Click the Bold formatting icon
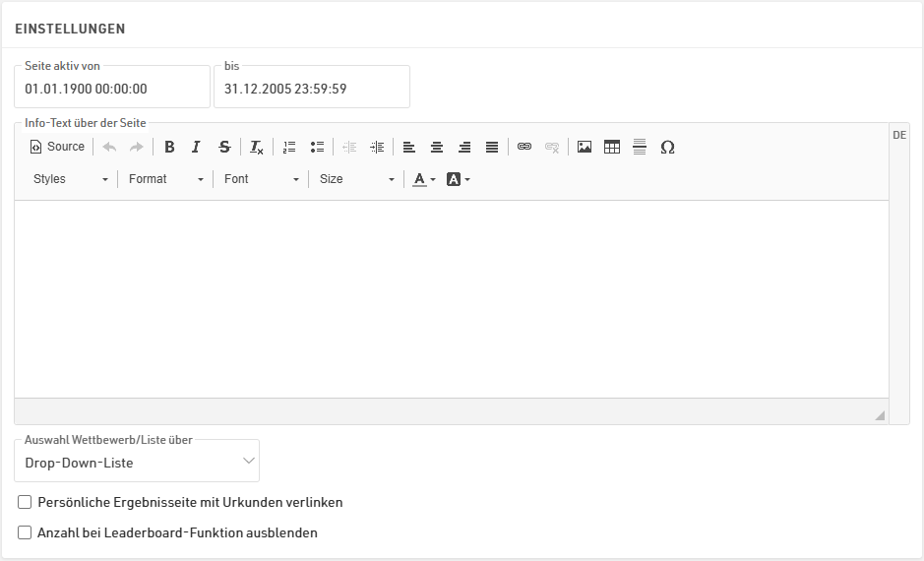Image resolution: width=924 pixels, height=561 pixels. point(169,147)
